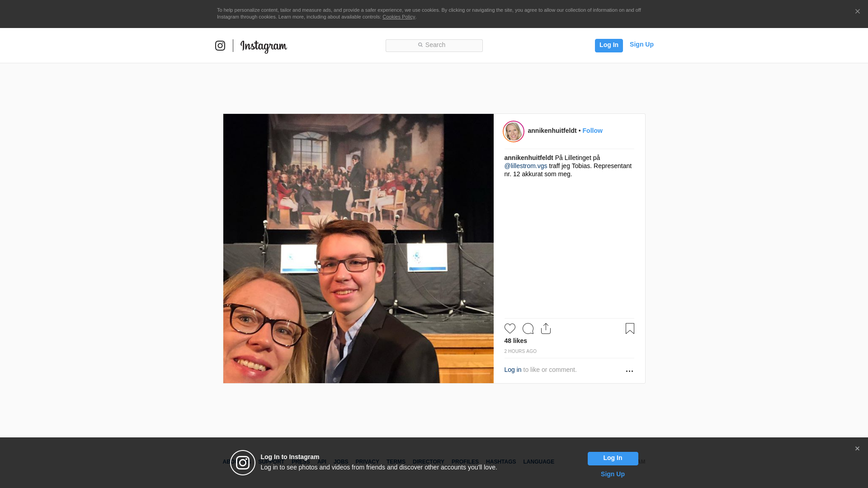Open the Log in to comment link

(x=513, y=370)
